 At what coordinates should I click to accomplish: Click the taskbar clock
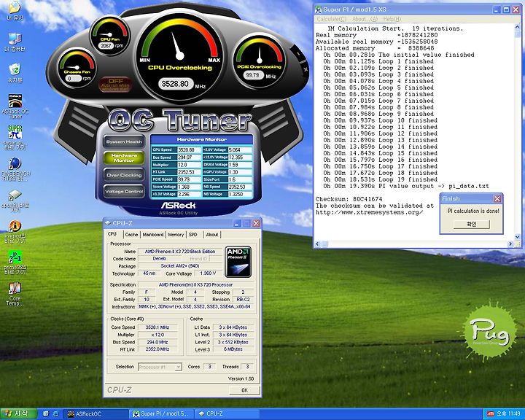pos(508,414)
